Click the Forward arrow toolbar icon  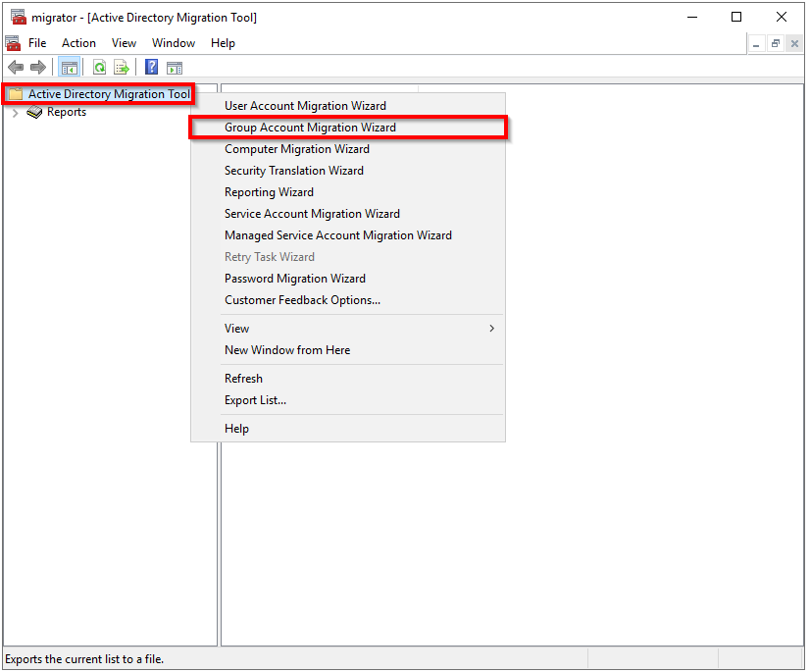point(38,67)
